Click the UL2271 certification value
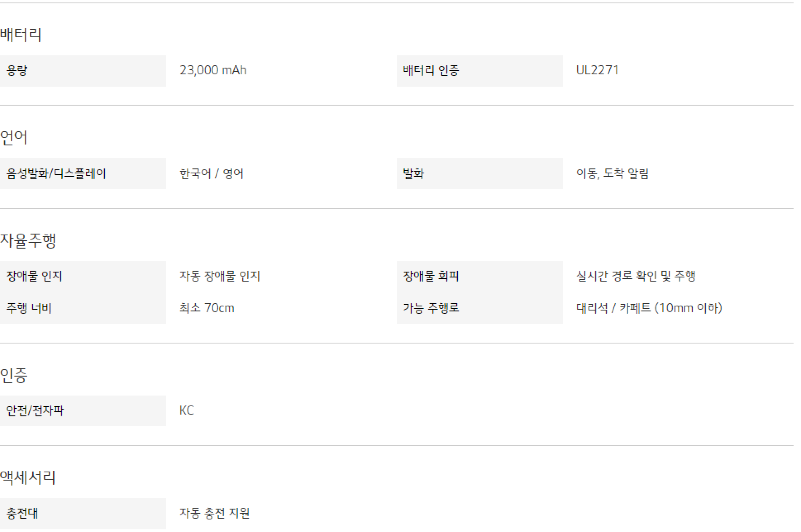The width and height of the screenshot is (801, 532). point(597,70)
